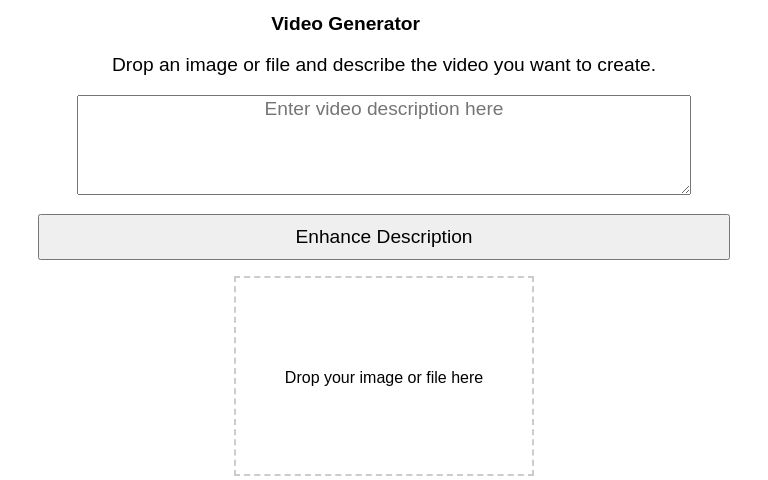
Task: Open file picker via dashed drop zone
Action: [384, 376]
